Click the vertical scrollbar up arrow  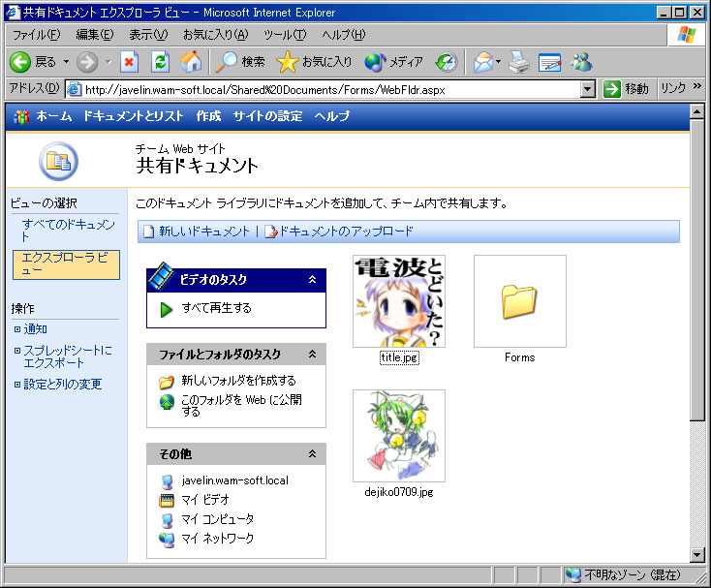tap(696, 111)
